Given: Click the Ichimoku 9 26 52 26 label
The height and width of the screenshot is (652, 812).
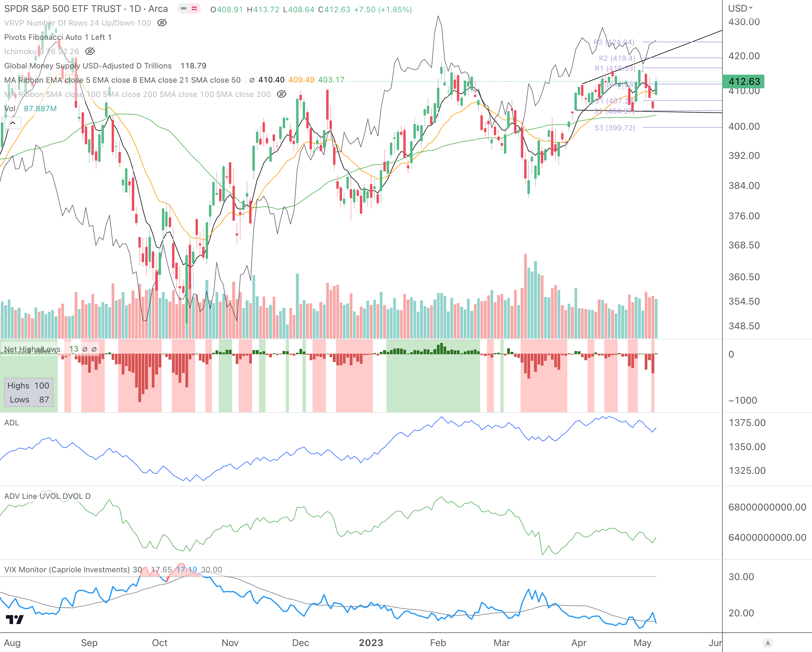Looking at the screenshot, I should 42,51.
